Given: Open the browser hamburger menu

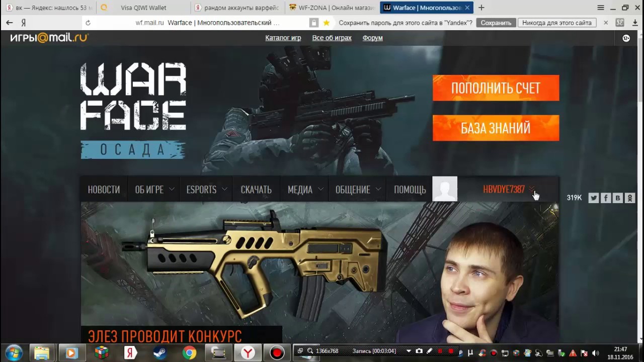Looking at the screenshot, I should click(x=601, y=8).
